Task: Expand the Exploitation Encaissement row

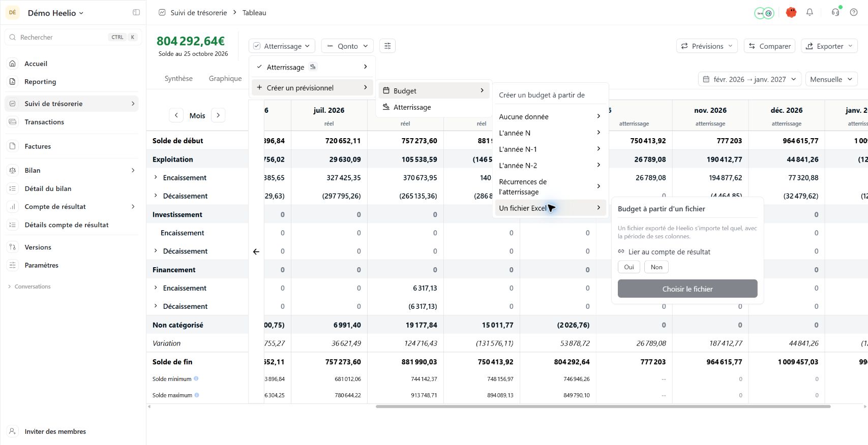Action: pos(156,178)
